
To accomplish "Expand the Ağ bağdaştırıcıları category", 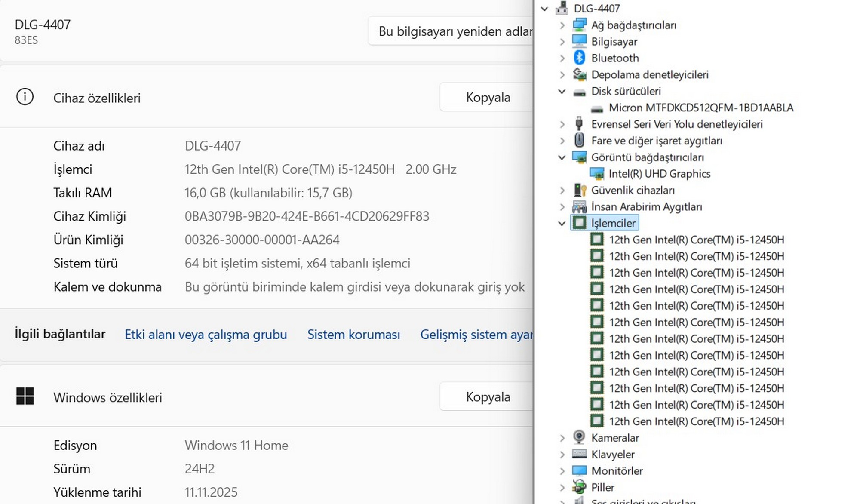I will [562, 25].
